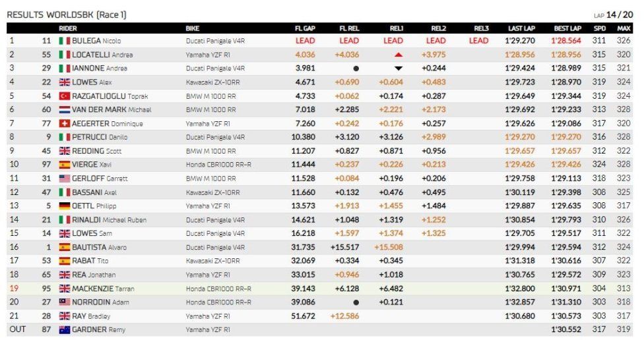Click position 19 in MACKENZIE row
This screenshot has width=644, height=340.
14,289
